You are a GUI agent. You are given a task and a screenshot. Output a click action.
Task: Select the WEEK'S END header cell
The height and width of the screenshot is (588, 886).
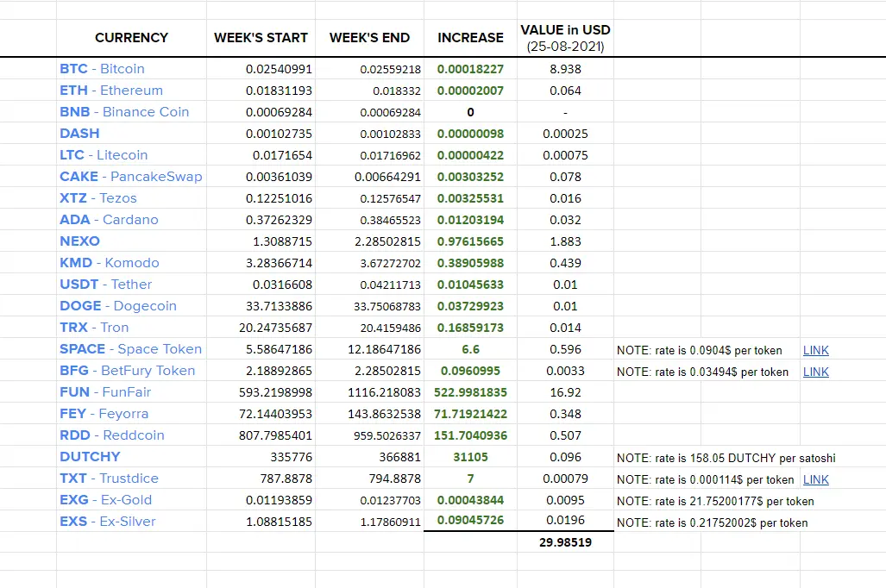tap(369, 38)
